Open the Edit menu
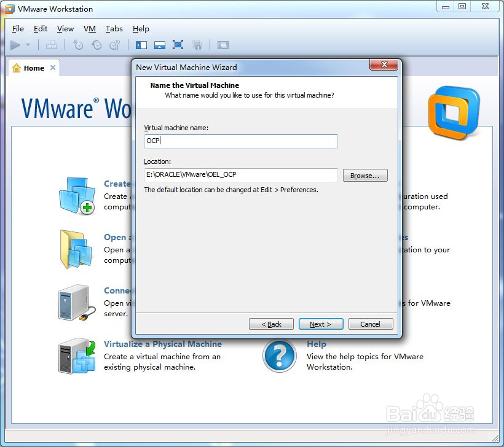The image size is (504, 447). pos(41,29)
